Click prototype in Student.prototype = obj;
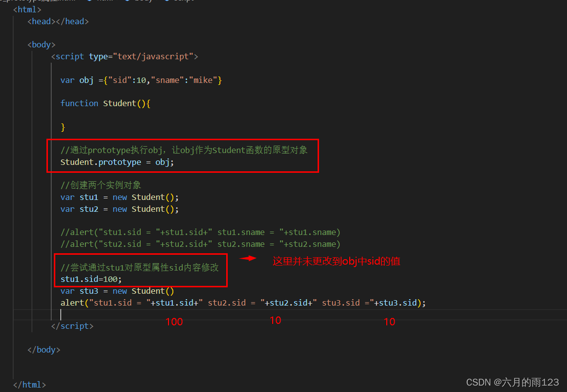This screenshot has width=567, height=392. click(x=120, y=162)
